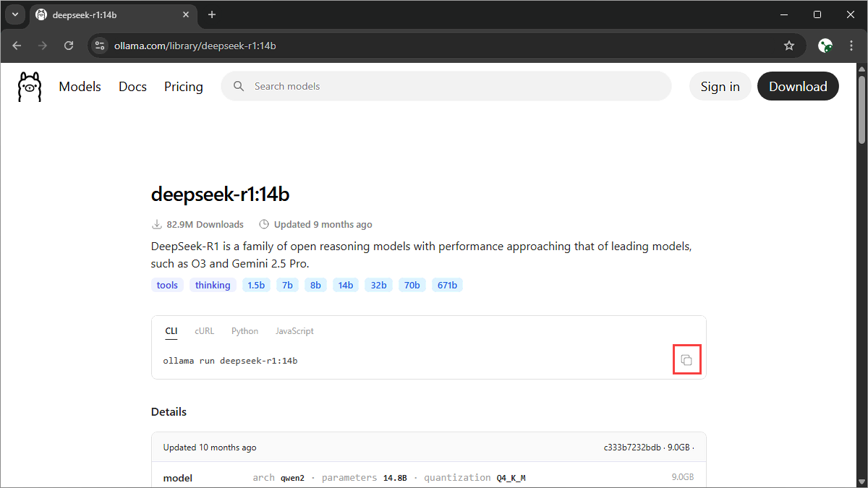Reload the current page

pyautogui.click(x=69, y=46)
